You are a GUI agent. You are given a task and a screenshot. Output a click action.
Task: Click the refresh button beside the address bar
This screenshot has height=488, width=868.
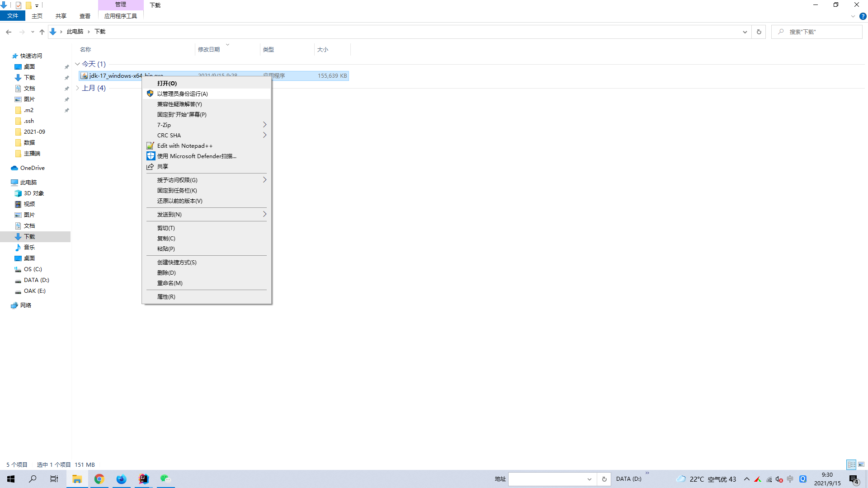pyautogui.click(x=759, y=32)
